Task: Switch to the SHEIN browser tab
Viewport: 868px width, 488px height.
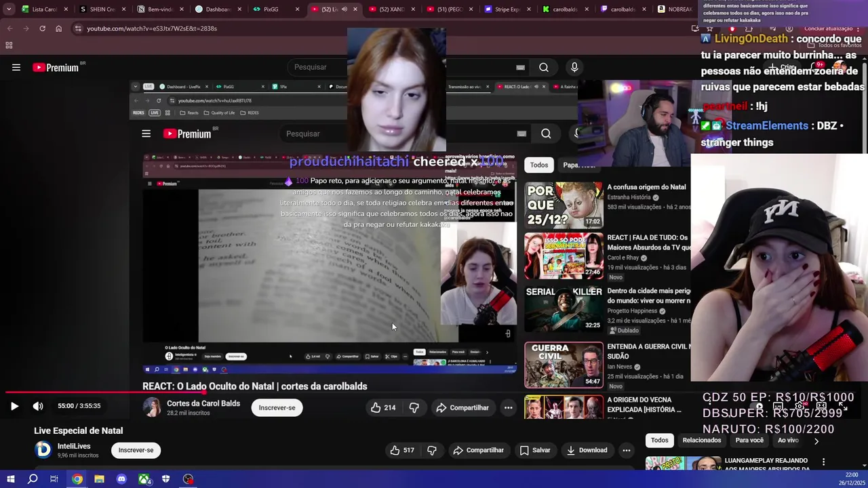Action: click(x=102, y=9)
